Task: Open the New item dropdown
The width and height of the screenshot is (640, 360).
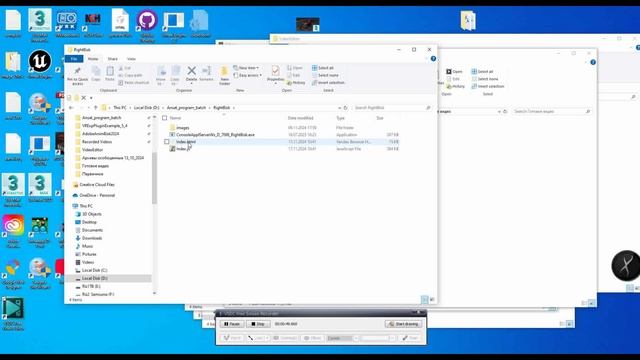Action: (246, 68)
